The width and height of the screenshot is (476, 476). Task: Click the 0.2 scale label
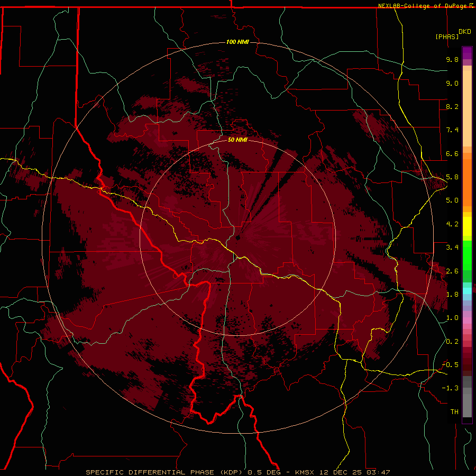tap(452, 342)
